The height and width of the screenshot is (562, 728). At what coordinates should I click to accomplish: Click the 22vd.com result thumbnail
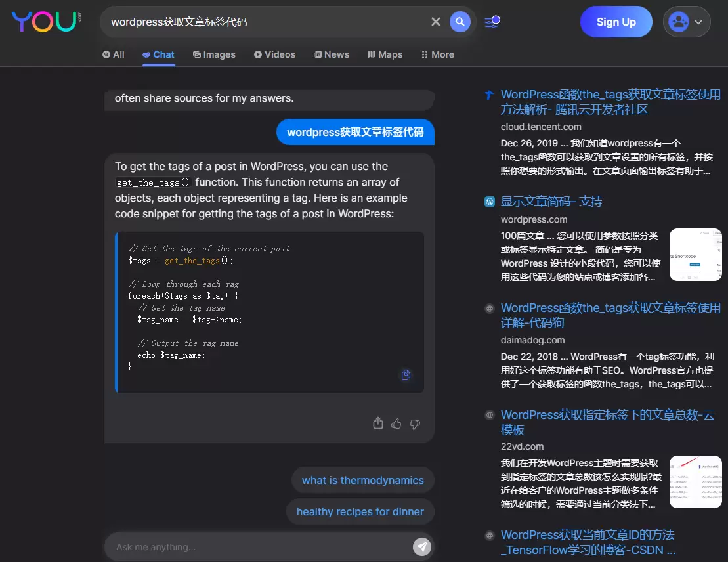tap(695, 482)
